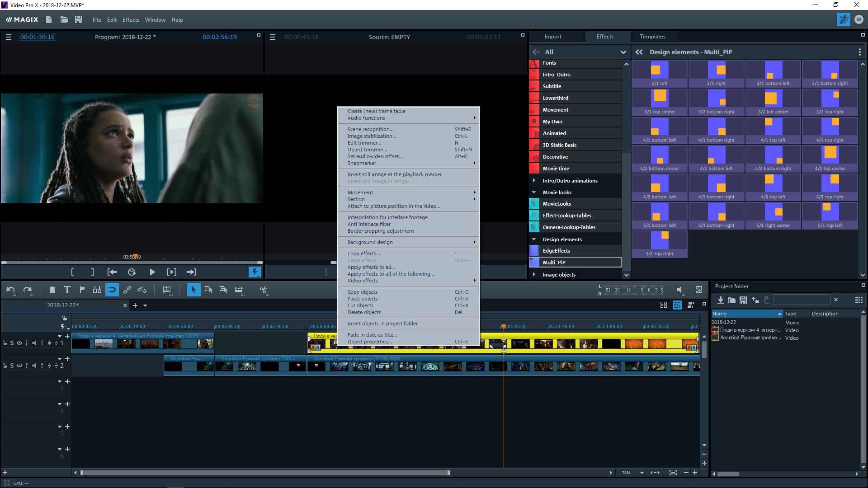868x488 pixels.
Task: Click the Undo icon in timeline toolbar
Action: [x=11, y=290]
